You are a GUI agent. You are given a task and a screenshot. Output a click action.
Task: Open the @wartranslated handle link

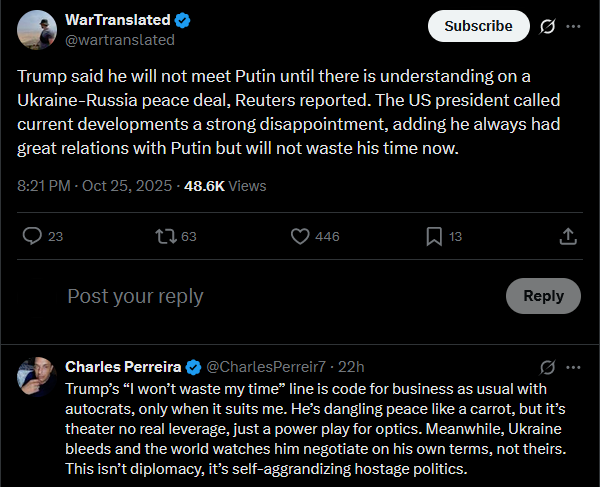(x=119, y=40)
